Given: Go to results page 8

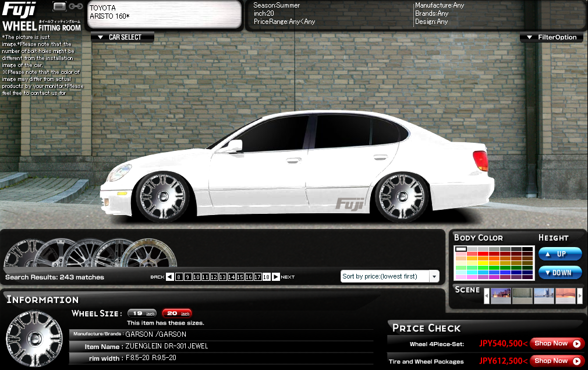Looking at the screenshot, I should pos(179,277).
